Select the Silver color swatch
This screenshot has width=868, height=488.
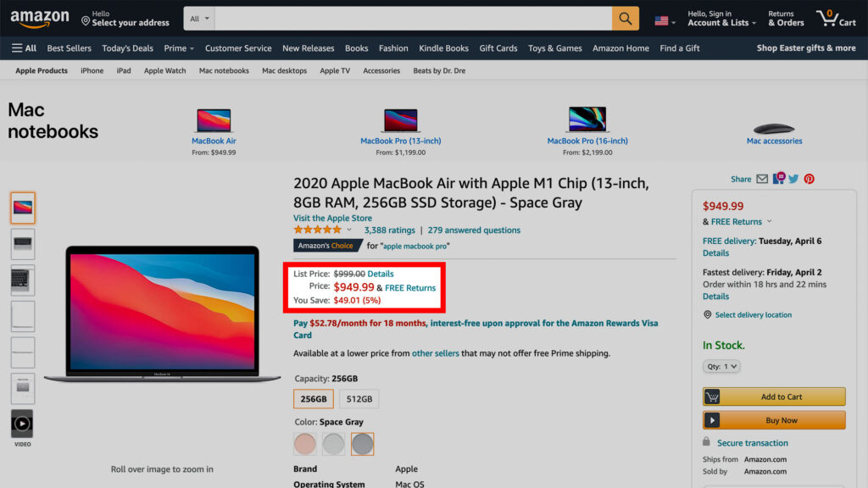(333, 443)
